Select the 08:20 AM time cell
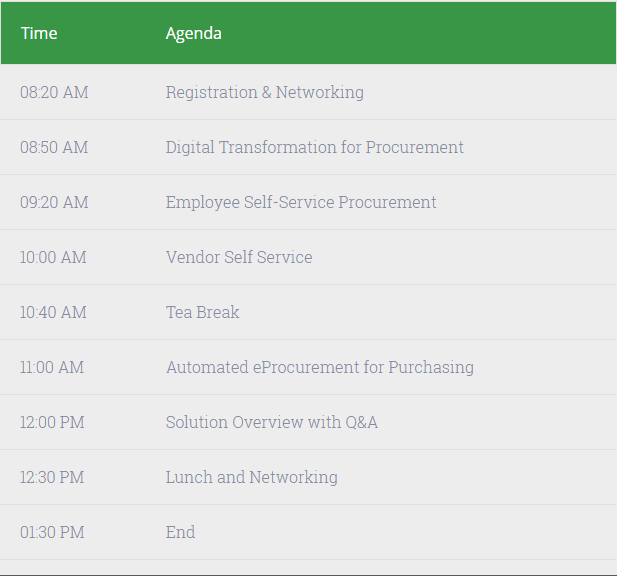 click(x=54, y=92)
